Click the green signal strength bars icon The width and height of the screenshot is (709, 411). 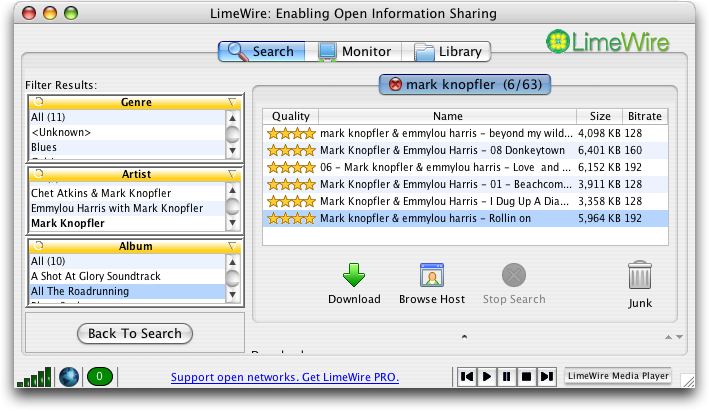34,377
